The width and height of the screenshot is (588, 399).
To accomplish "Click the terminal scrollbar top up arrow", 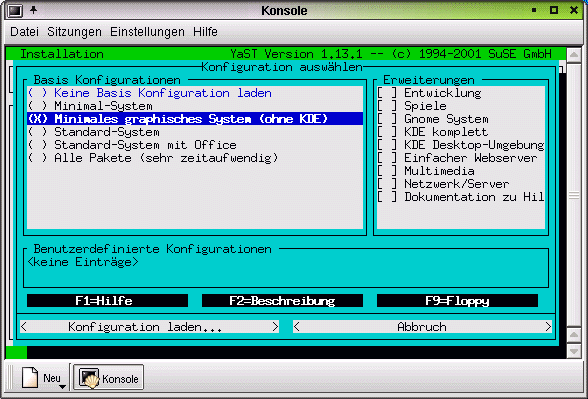I will pos(574,56).
